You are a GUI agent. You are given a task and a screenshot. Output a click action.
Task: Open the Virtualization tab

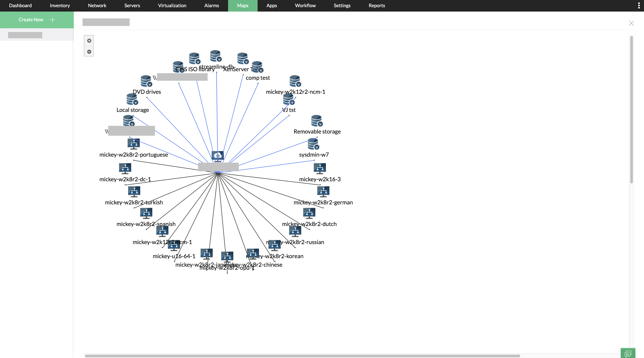172,6
